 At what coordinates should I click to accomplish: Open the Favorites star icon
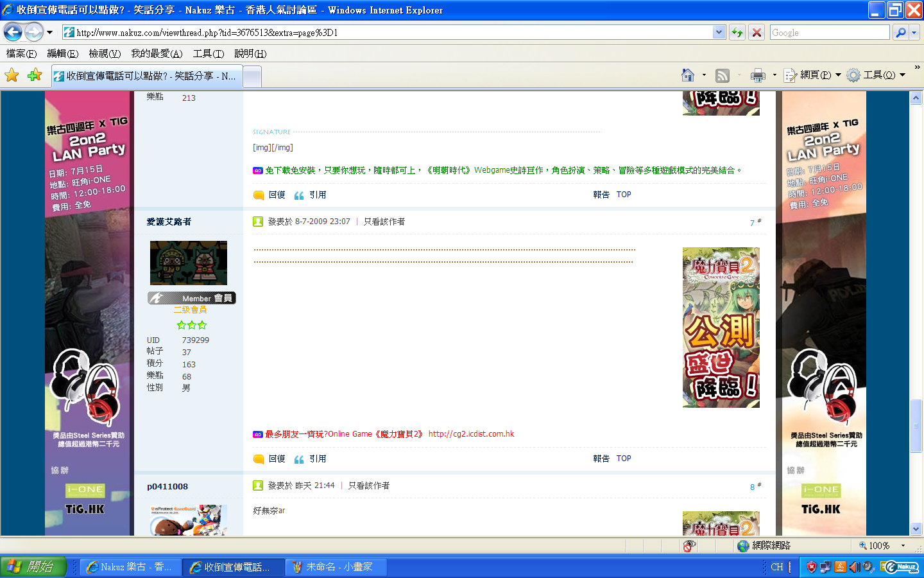point(12,76)
